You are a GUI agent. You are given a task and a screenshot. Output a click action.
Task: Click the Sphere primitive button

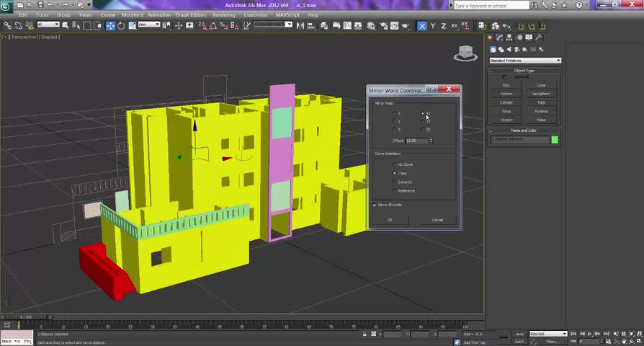coord(506,94)
